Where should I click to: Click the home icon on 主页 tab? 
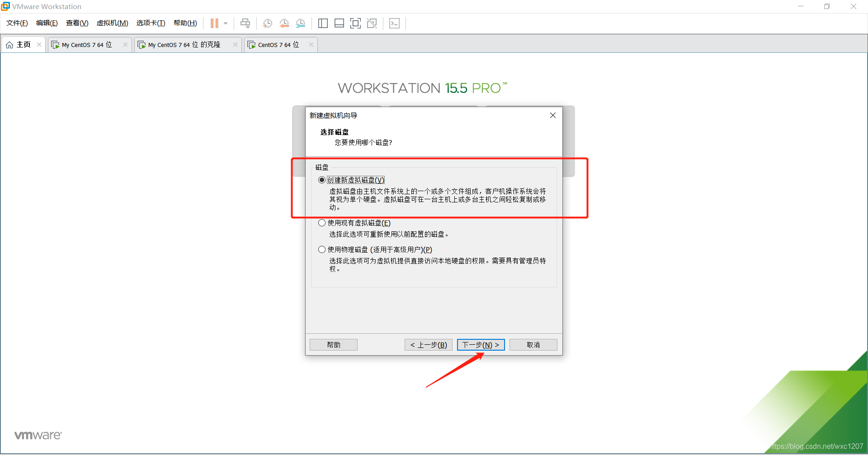pyautogui.click(x=9, y=45)
